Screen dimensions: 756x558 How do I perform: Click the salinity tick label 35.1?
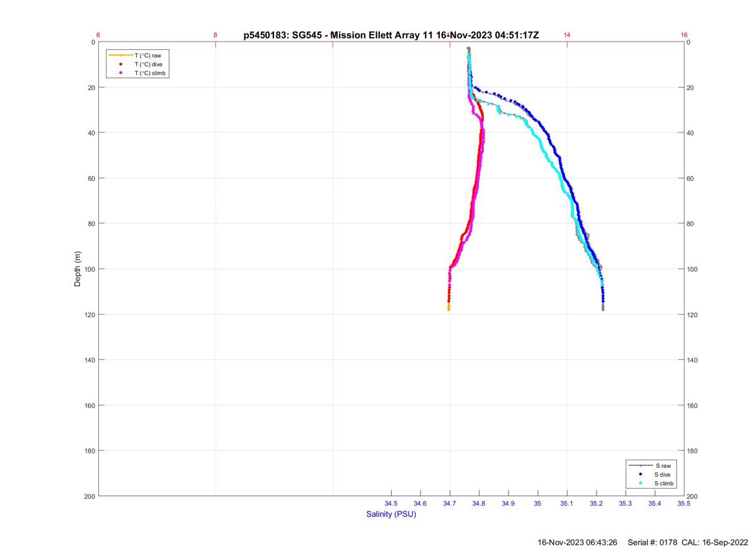[x=567, y=504]
